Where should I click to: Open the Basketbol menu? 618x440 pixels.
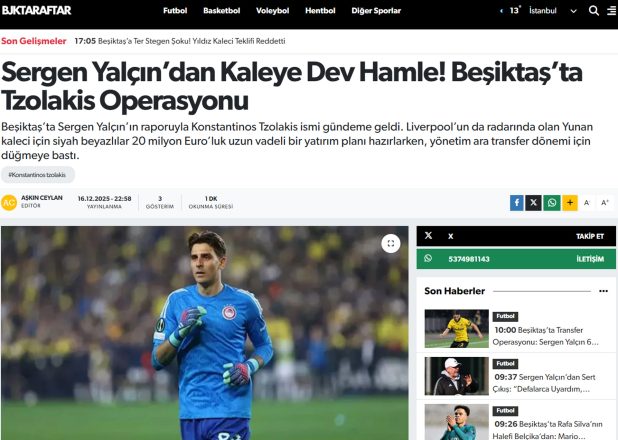[222, 11]
